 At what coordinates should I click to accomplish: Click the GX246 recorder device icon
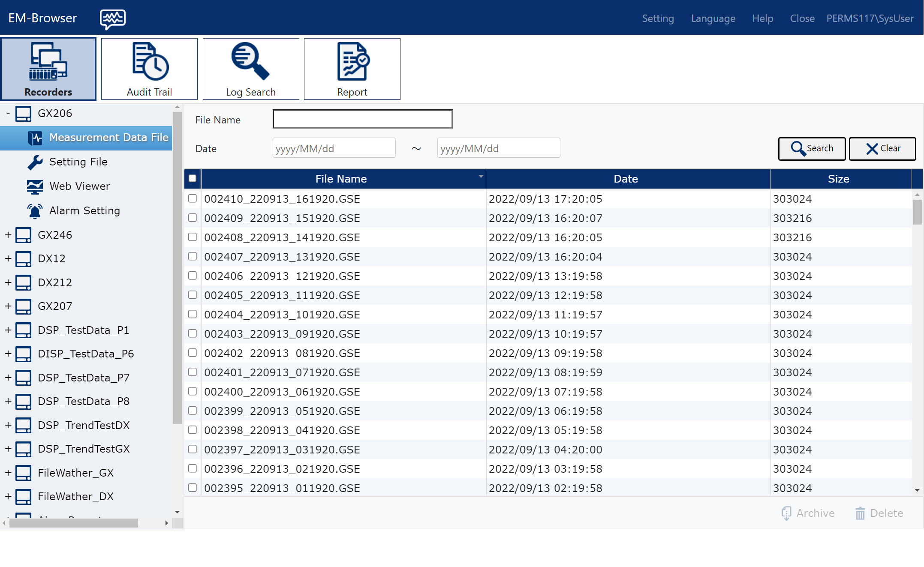23,235
